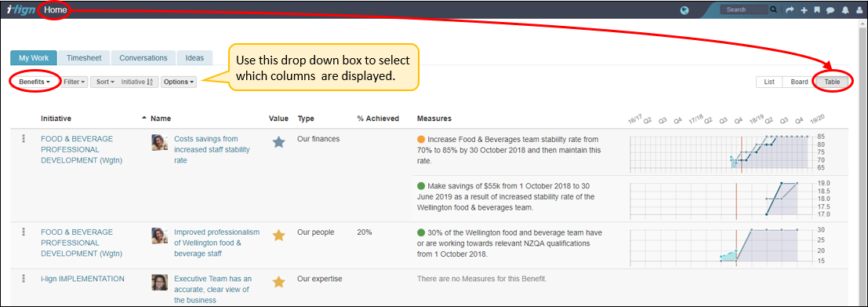Click into the Search field

click(744, 10)
